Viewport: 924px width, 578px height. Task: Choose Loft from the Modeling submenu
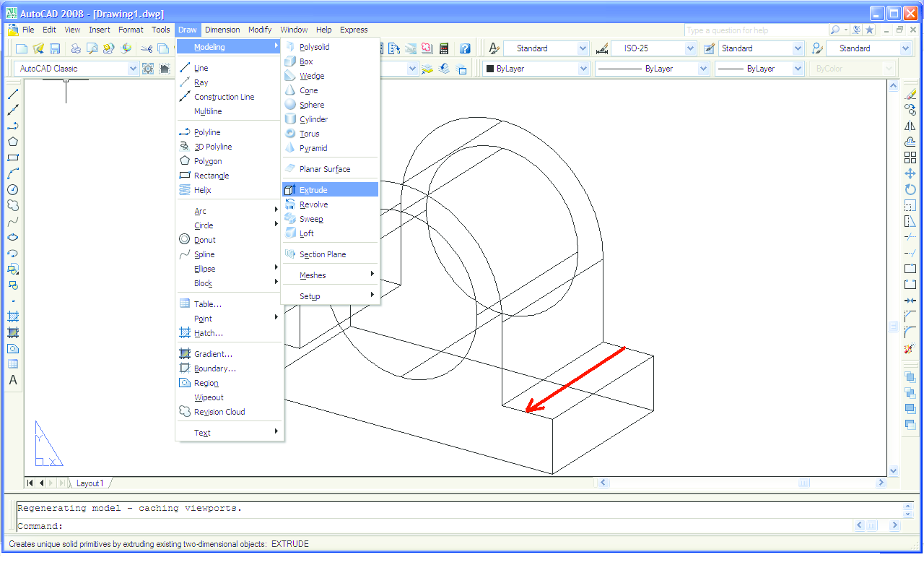tap(330, 233)
